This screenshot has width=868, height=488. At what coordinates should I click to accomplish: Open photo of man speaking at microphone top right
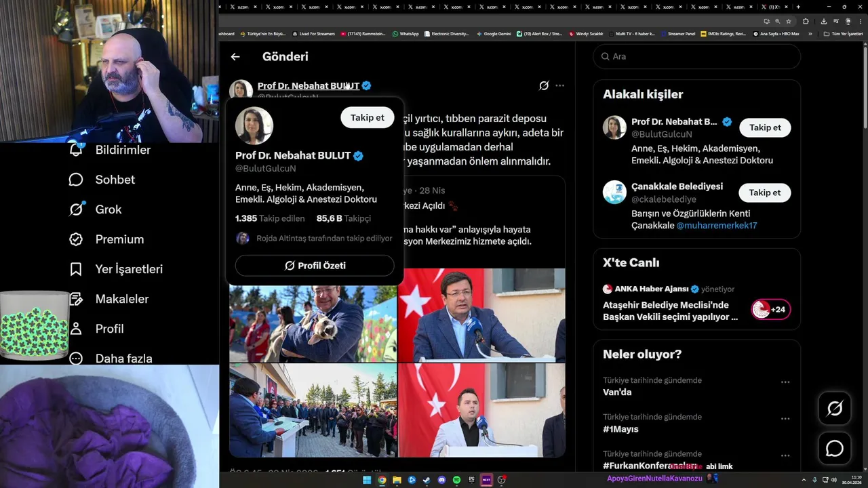[481, 315]
